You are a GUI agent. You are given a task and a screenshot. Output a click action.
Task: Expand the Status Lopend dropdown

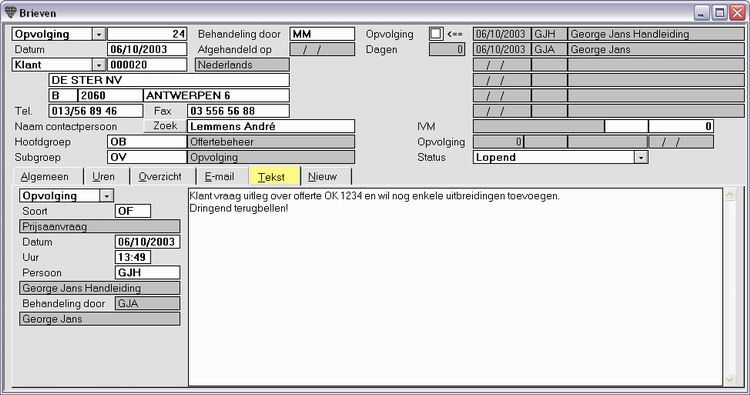(x=641, y=157)
